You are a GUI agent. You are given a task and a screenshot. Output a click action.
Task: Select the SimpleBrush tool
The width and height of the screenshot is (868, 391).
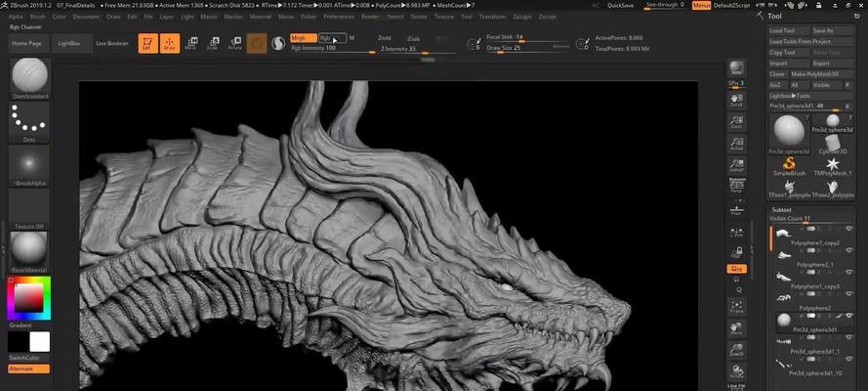(x=789, y=166)
